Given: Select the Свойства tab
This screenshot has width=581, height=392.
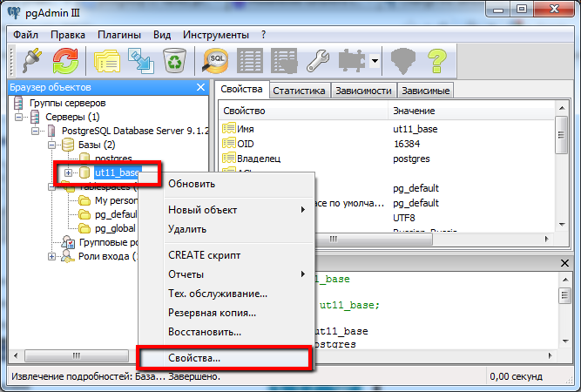Looking at the screenshot, I should (241, 90).
